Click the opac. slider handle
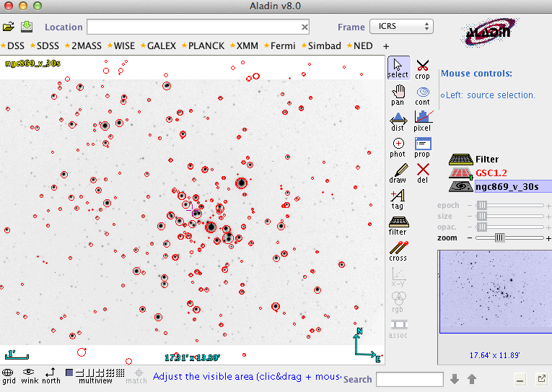Screen dimensions: 552x392 point(482,227)
